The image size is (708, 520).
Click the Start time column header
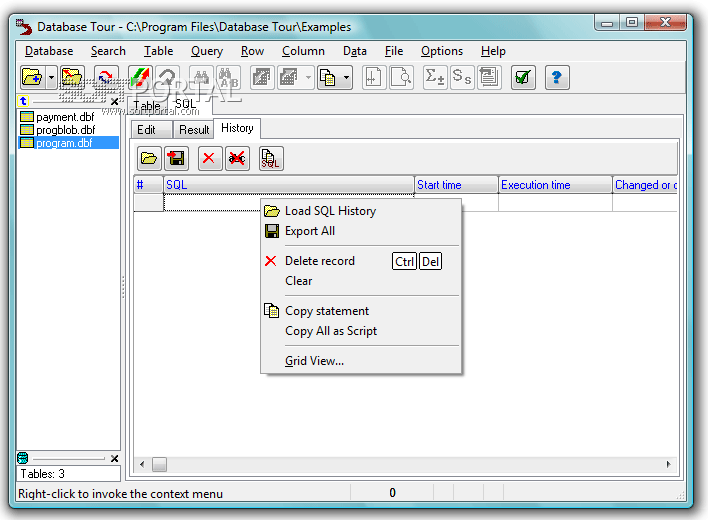[456, 185]
